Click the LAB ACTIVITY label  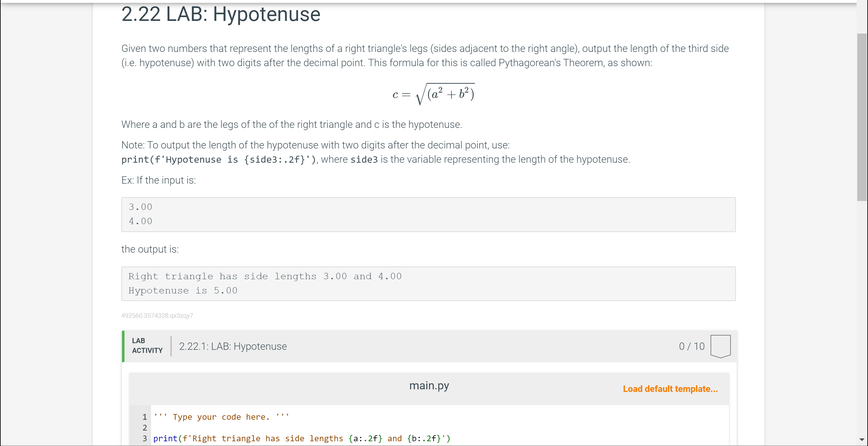tap(147, 346)
